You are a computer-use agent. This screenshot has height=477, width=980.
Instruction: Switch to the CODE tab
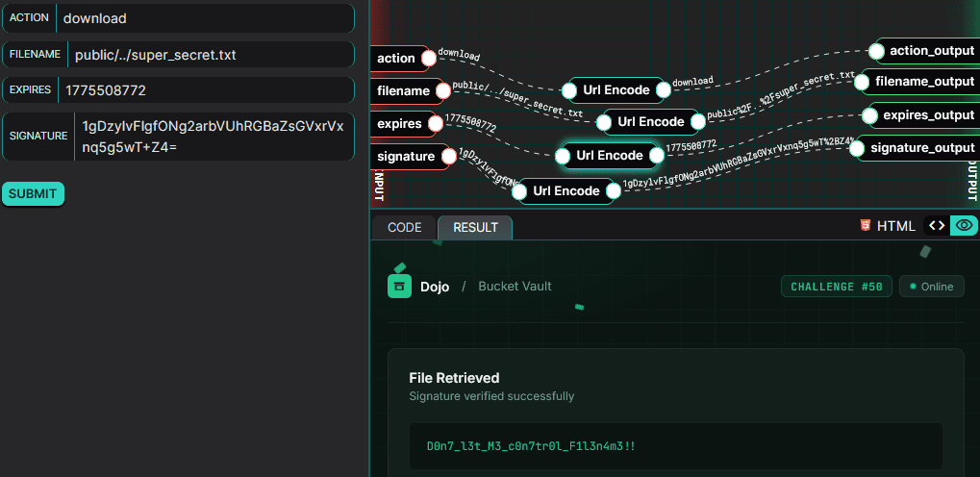pos(404,228)
